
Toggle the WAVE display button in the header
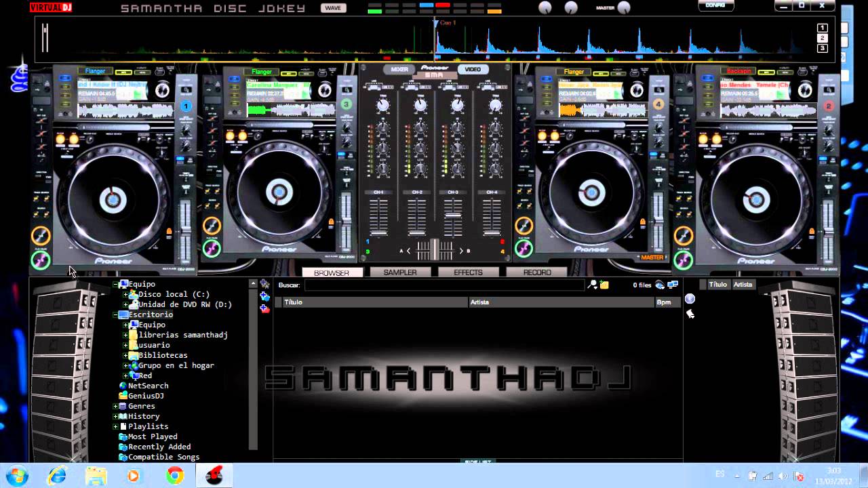click(333, 8)
